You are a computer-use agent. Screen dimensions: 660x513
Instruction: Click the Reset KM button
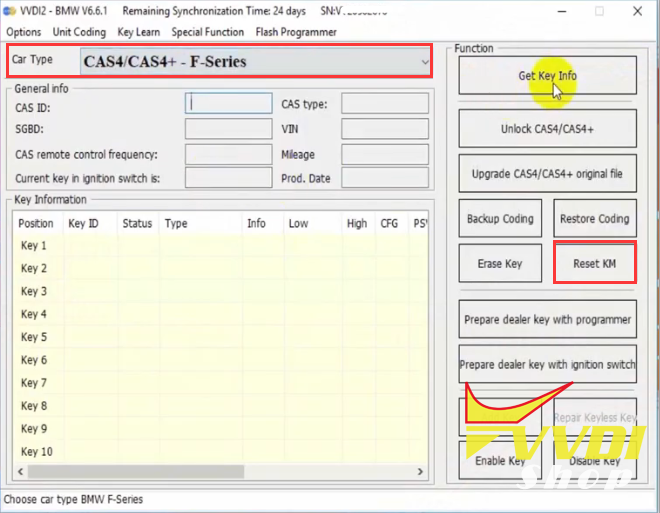click(594, 264)
